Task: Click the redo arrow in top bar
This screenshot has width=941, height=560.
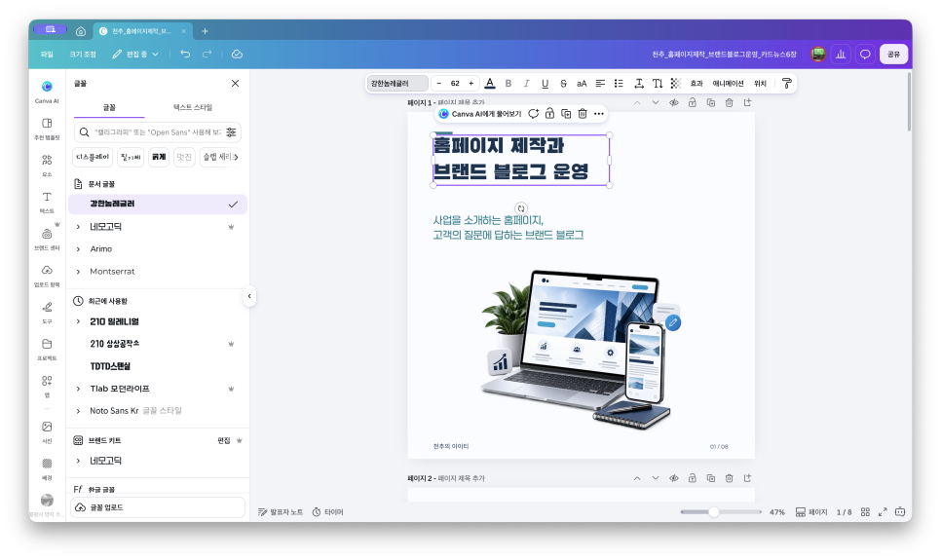Action: pyautogui.click(x=207, y=54)
